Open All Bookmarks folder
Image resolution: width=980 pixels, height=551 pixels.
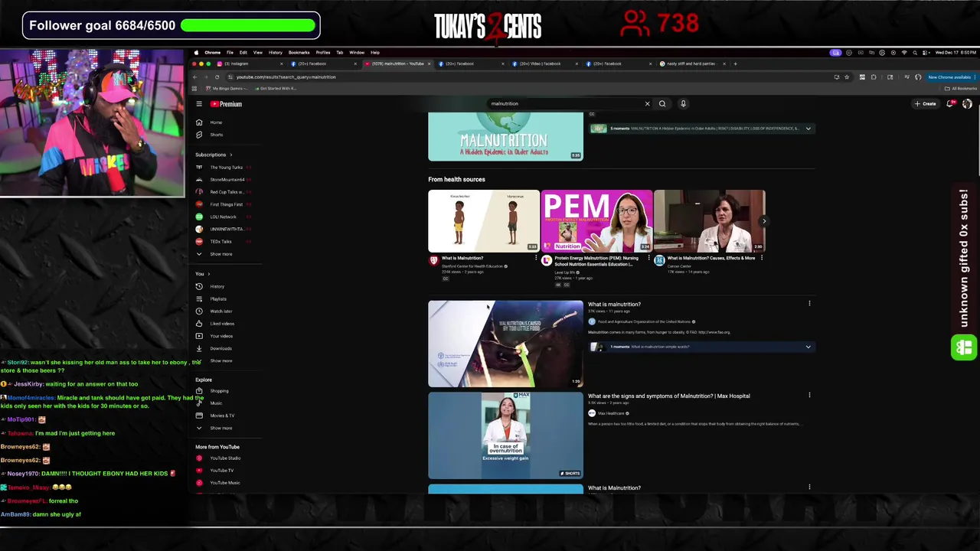pos(962,89)
